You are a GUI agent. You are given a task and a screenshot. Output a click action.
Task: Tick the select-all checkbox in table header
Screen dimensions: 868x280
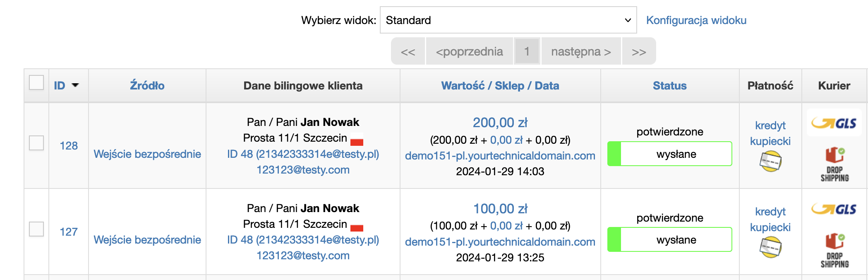[x=36, y=82]
